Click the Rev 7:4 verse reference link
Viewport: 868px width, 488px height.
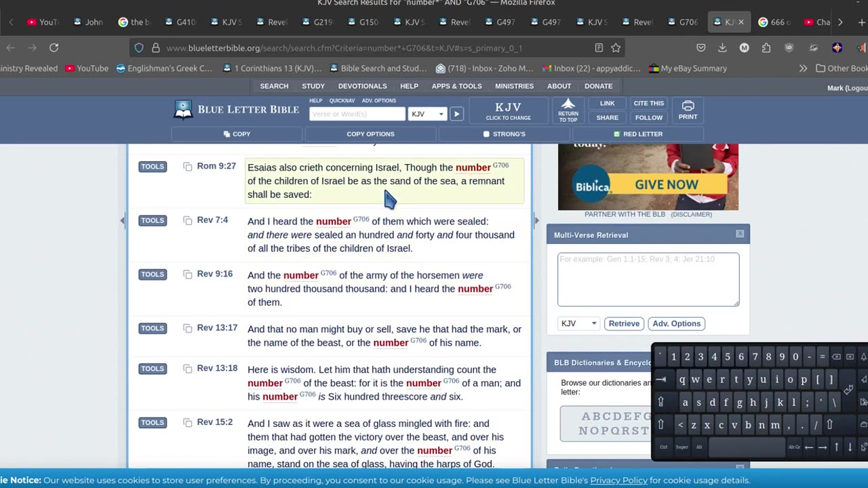click(x=212, y=220)
